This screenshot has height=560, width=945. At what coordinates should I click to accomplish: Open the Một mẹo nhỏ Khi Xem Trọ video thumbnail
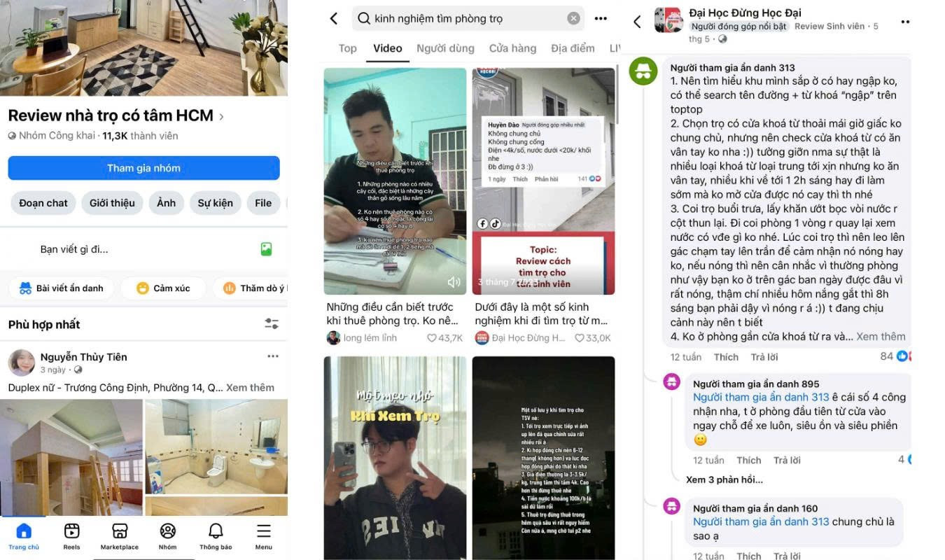pyautogui.click(x=395, y=458)
